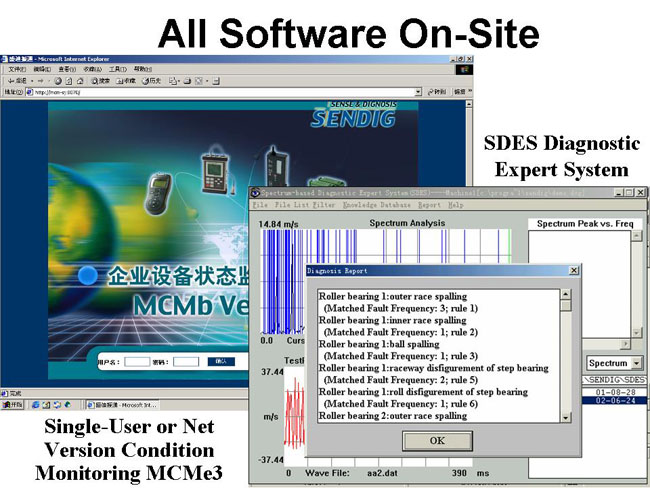Open the Spectrum dropdown list
The image size is (650, 488).
tap(636, 363)
